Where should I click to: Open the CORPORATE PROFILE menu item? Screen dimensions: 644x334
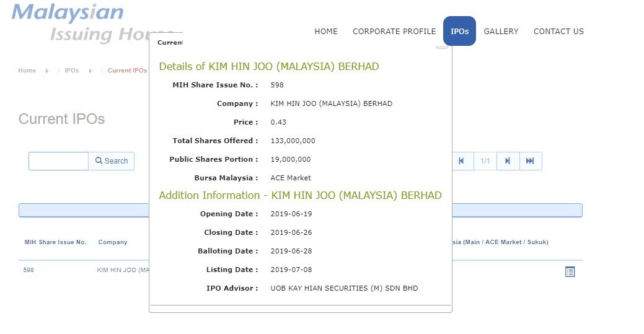[x=394, y=31]
